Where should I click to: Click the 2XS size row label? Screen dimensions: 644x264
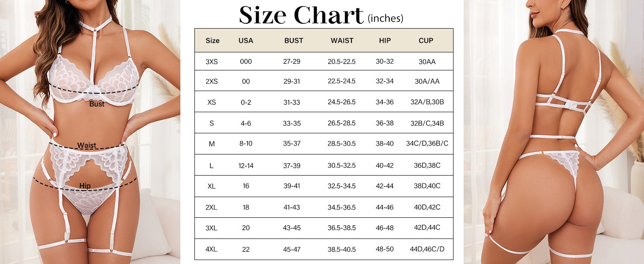[212, 81]
